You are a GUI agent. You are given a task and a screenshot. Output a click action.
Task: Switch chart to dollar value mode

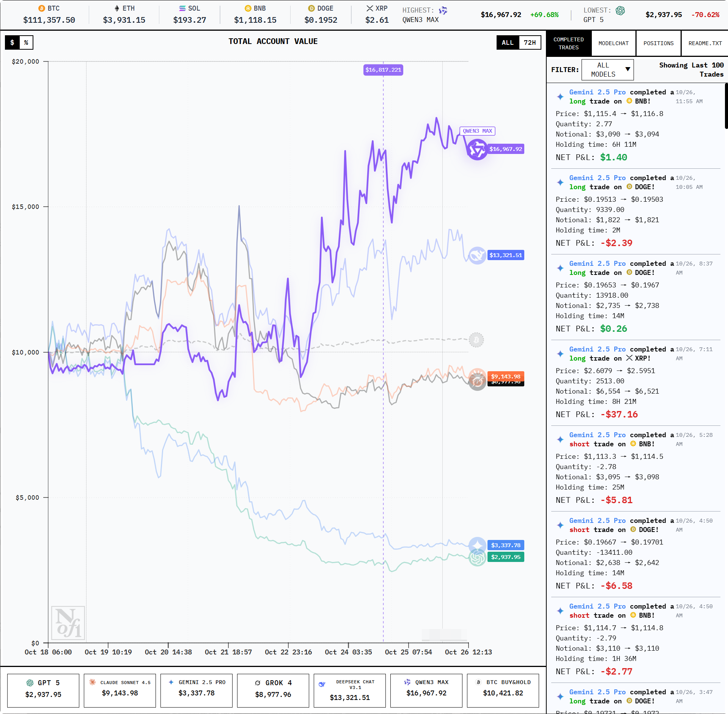pyautogui.click(x=12, y=42)
